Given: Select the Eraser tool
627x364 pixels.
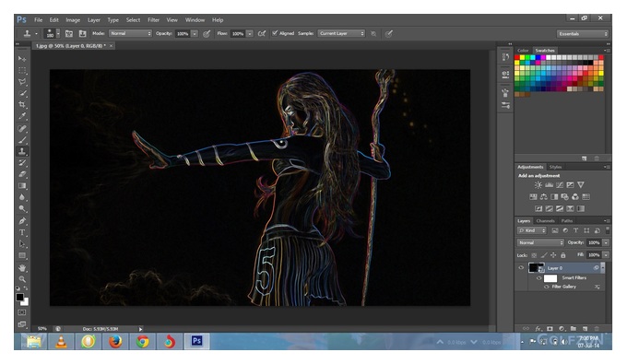Looking at the screenshot, I should (22, 174).
